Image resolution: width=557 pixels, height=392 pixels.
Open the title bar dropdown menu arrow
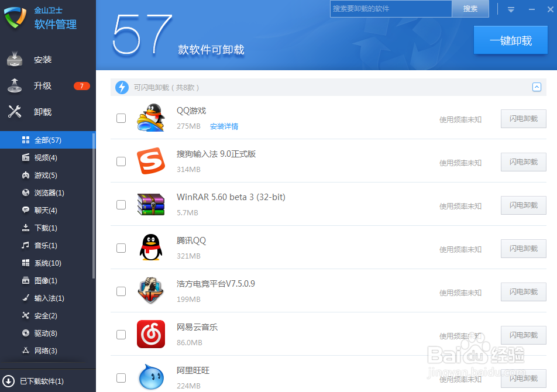click(511, 9)
